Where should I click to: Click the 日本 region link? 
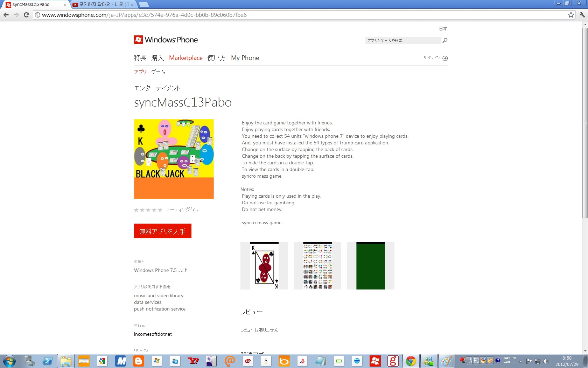click(443, 29)
